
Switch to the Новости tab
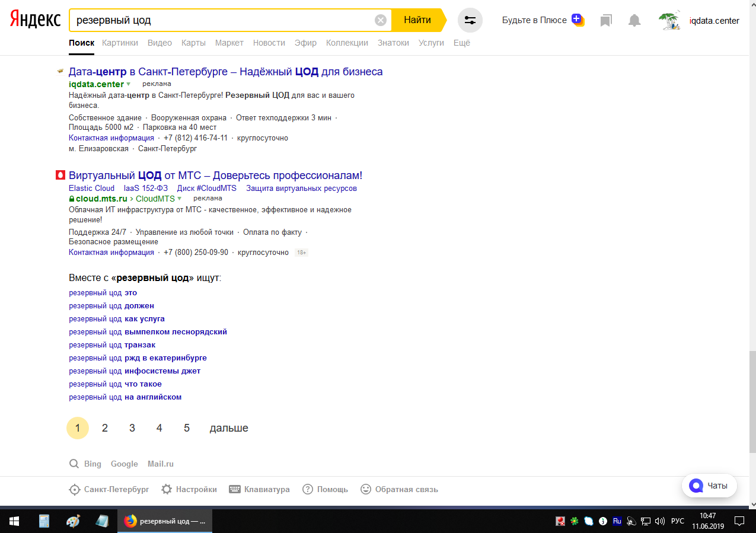[269, 43]
